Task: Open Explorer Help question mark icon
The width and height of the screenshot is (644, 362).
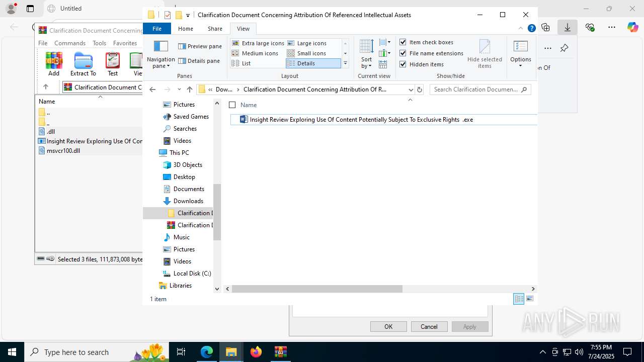Action: click(x=531, y=29)
